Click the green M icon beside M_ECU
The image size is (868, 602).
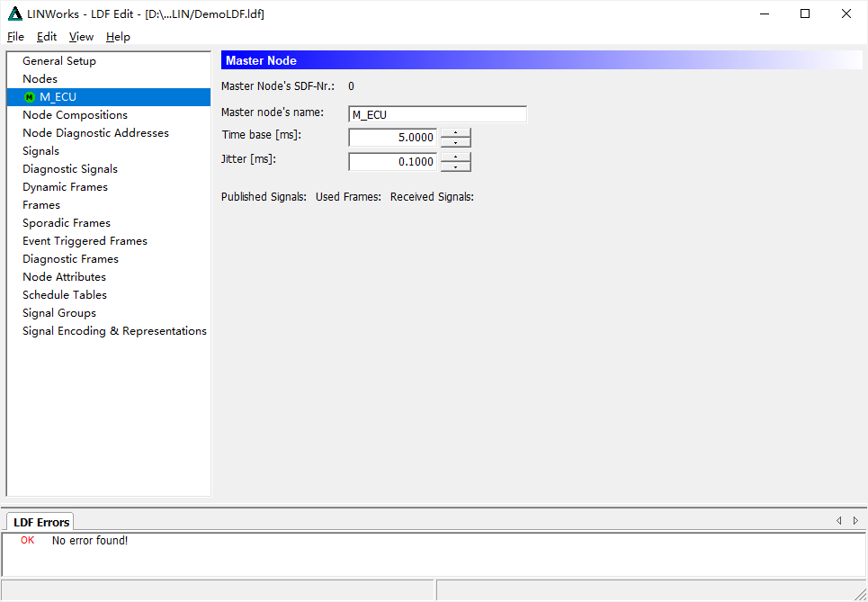(30, 97)
